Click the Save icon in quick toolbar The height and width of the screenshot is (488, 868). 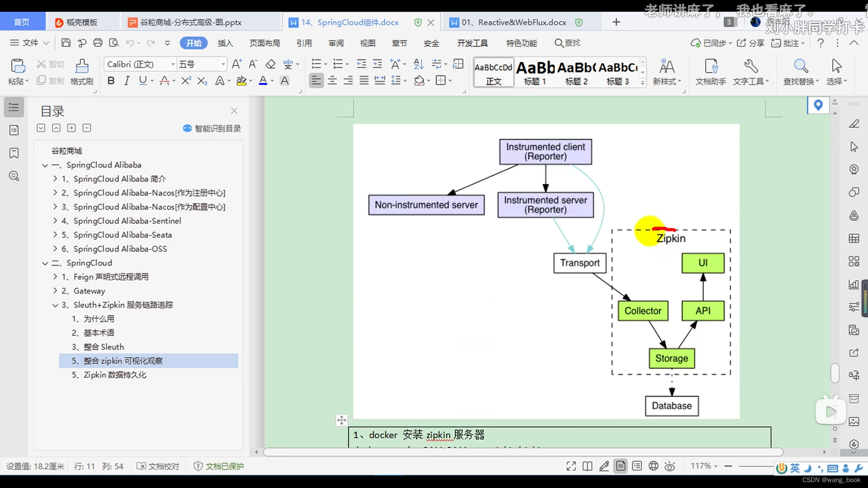coord(66,43)
